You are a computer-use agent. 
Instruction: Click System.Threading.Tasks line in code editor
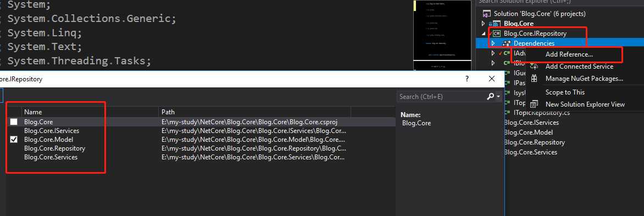tap(80, 61)
